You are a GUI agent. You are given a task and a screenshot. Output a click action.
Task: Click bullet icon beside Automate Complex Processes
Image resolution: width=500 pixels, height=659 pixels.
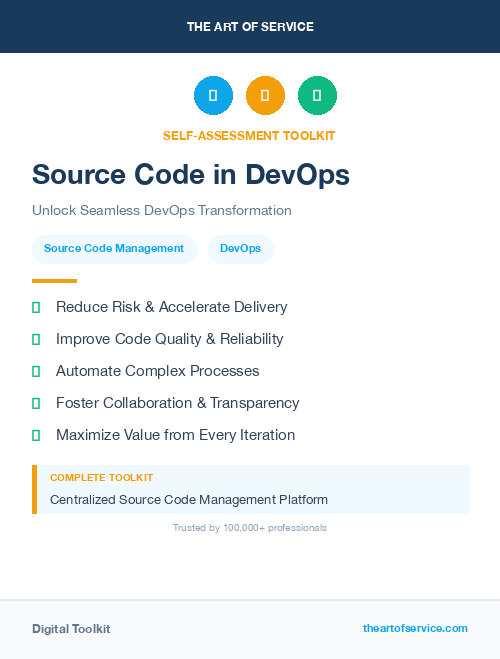point(36,372)
